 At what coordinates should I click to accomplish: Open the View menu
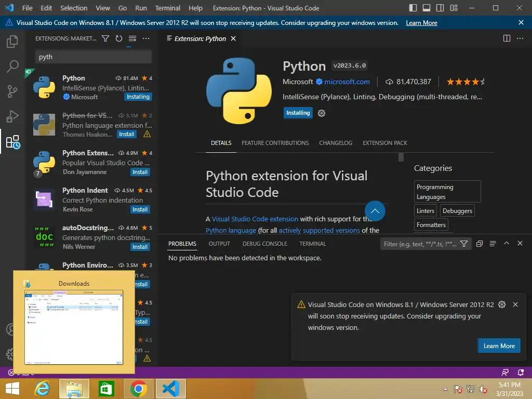tap(102, 8)
